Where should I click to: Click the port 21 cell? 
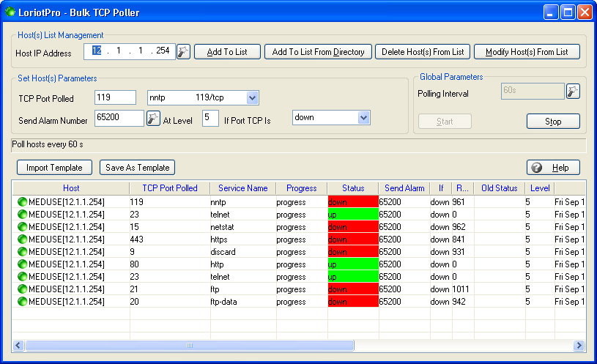coord(170,289)
